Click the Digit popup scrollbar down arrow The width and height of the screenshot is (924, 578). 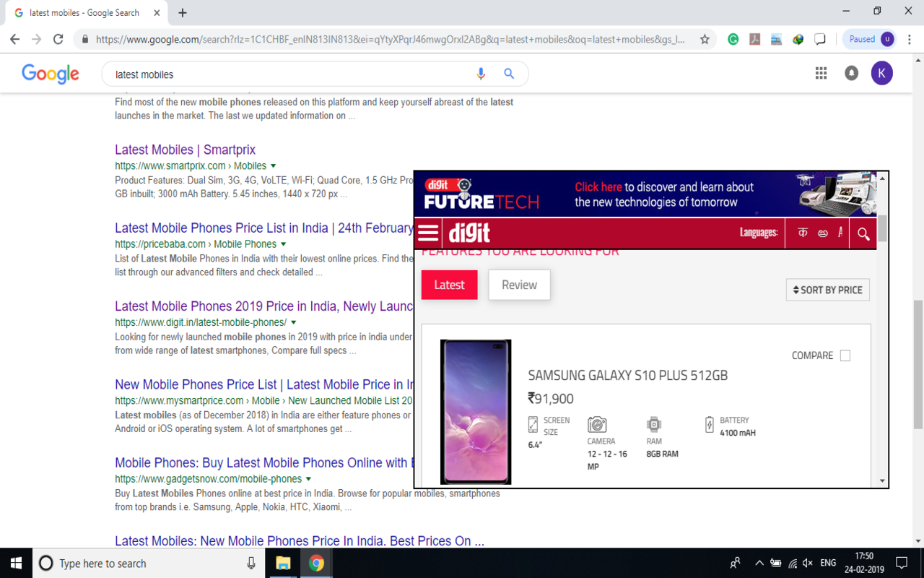[882, 480]
